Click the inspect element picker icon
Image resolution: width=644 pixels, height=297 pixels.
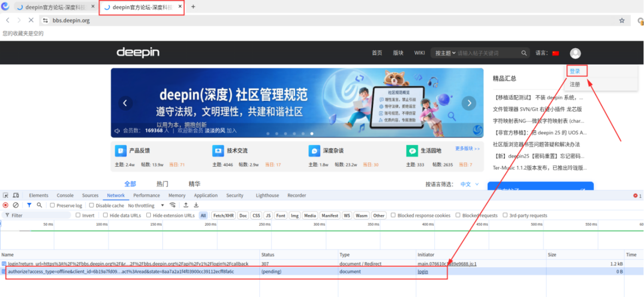pos(6,195)
